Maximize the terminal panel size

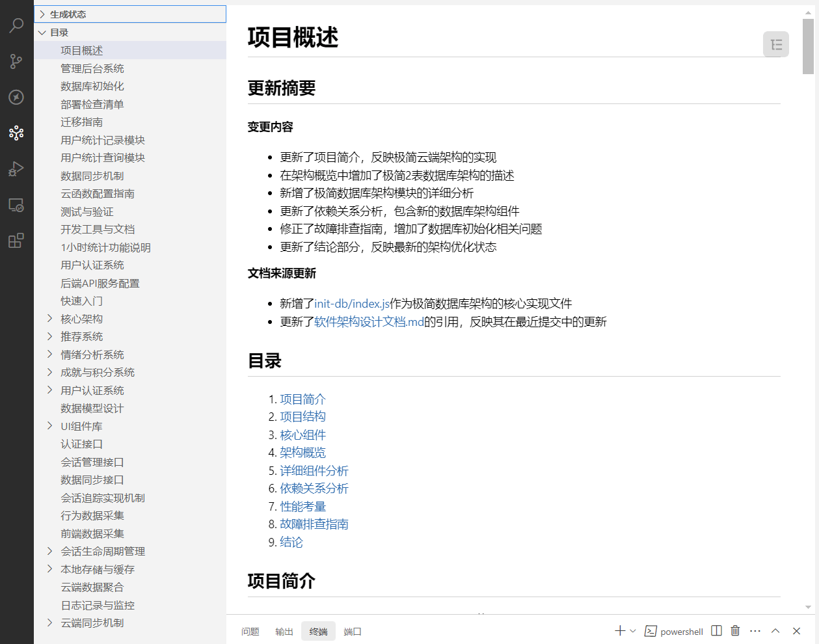[x=775, y=631]
